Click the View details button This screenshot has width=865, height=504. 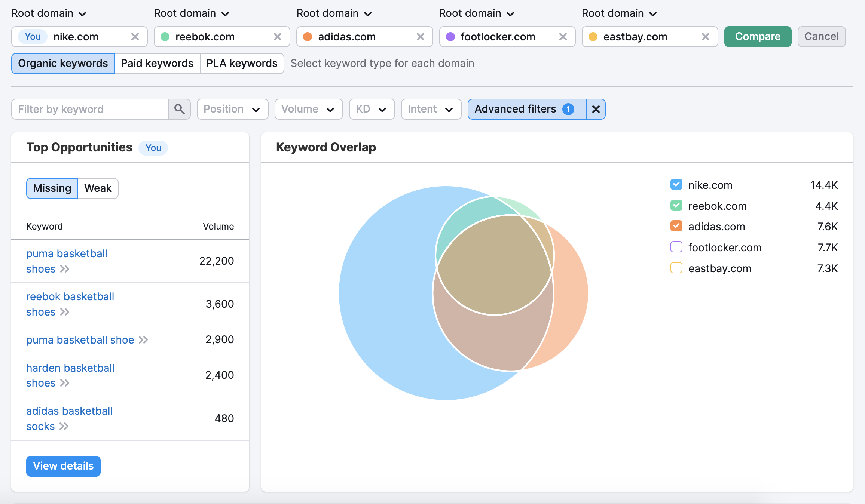(63, 465)
